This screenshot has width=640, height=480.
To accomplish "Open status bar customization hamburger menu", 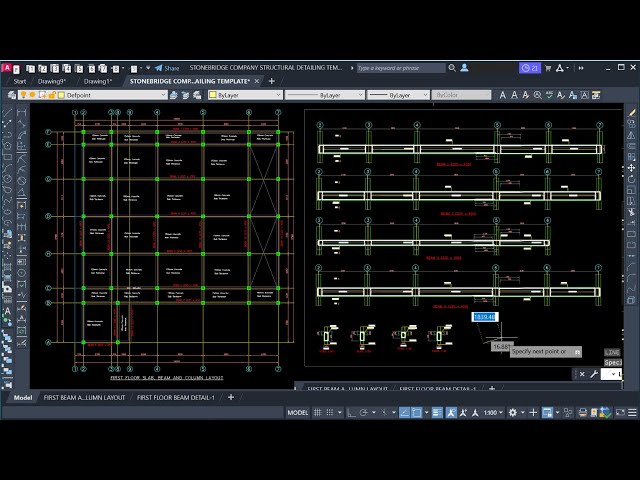I will (x=632, y=413).
